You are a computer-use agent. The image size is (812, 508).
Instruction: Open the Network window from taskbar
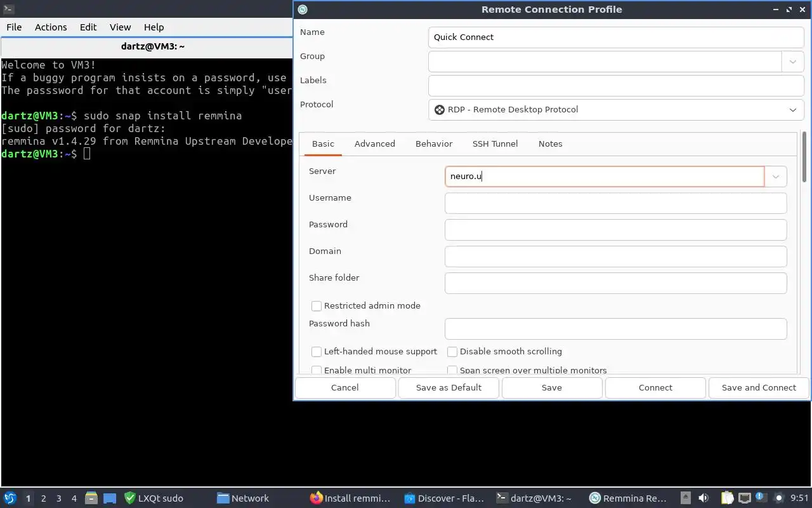pos(243,498)
